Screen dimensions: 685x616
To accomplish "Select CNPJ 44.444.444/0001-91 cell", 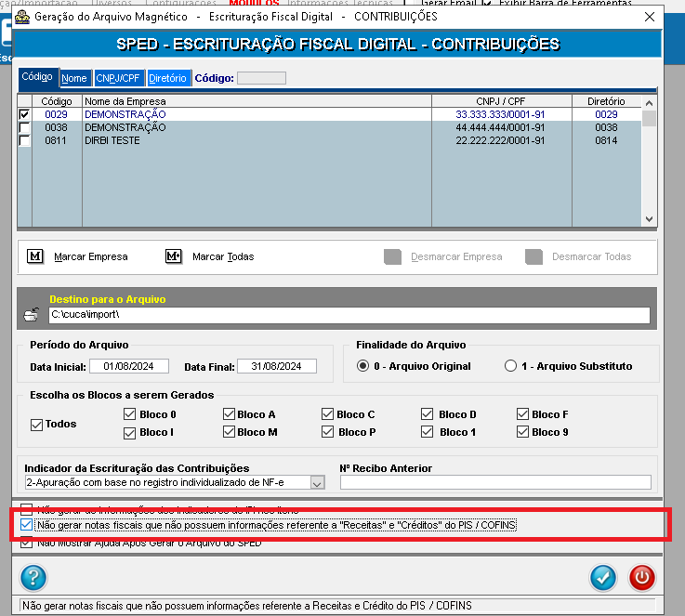I will [500, 127].
